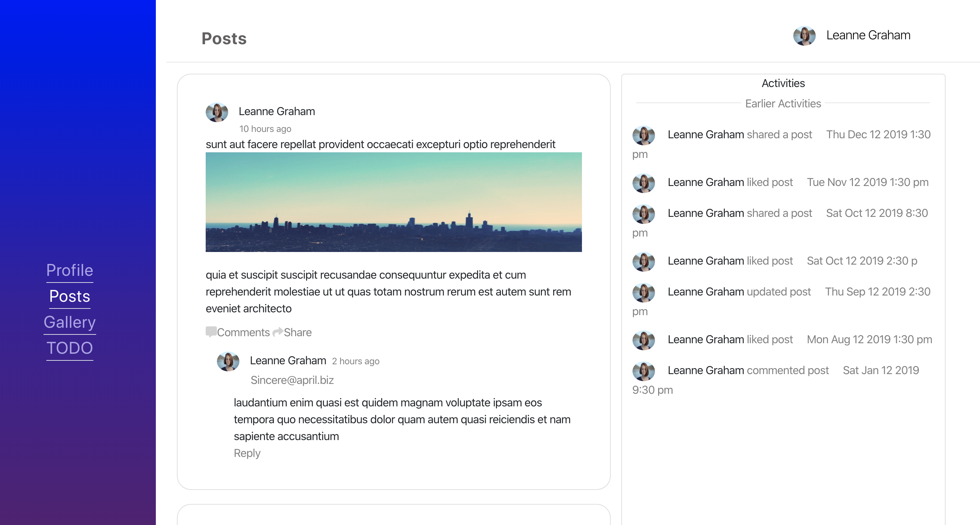Click the avatar next to the Dec 12 shared activity
980x525 pixels.
click(643, 136)
